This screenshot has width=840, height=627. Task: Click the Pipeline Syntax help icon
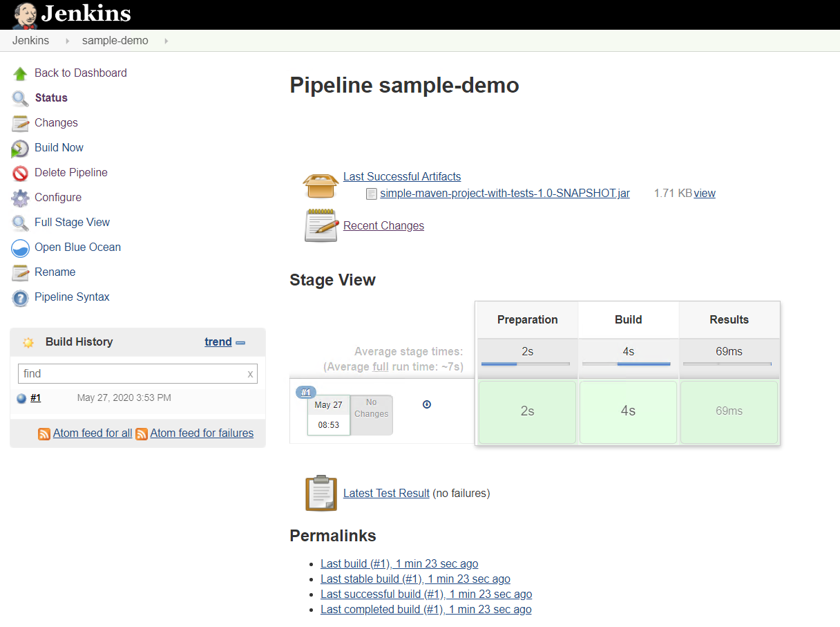tap(21, 297)
